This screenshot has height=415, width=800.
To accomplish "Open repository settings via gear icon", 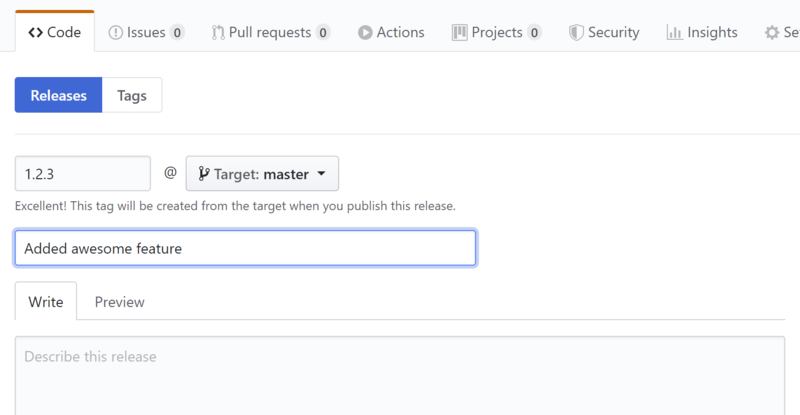I will [772, 32].
